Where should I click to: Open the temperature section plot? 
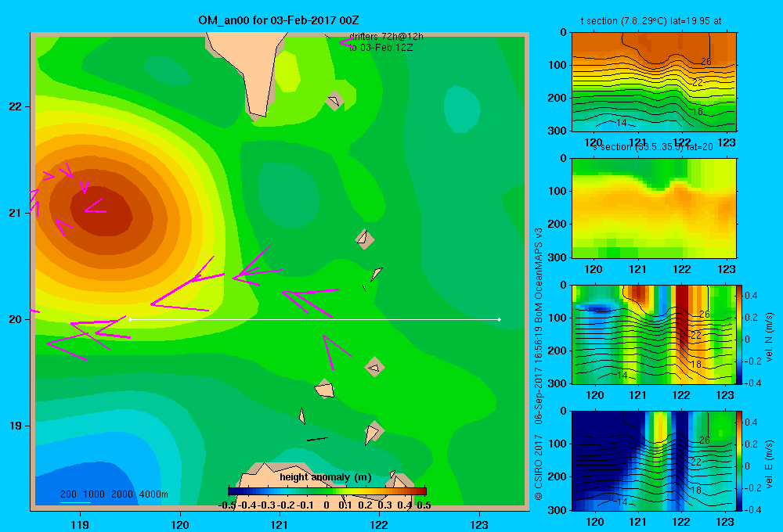654,82
